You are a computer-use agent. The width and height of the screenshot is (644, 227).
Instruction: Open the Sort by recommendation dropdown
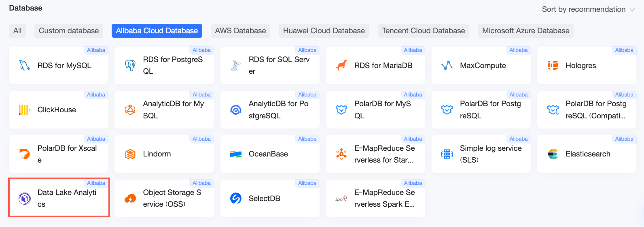tap(588, 9)
